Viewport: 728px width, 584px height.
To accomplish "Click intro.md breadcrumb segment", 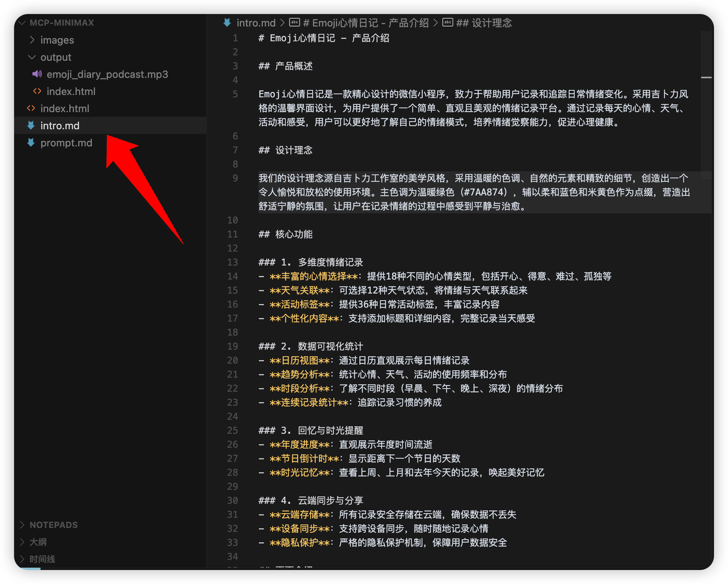I will (256, 23).
